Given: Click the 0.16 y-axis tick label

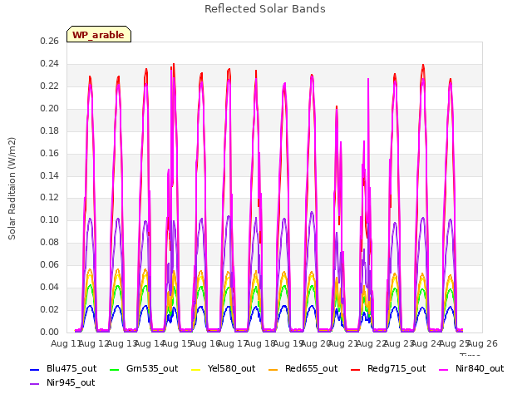Looking at the screenshot, I should click(50, 153).
